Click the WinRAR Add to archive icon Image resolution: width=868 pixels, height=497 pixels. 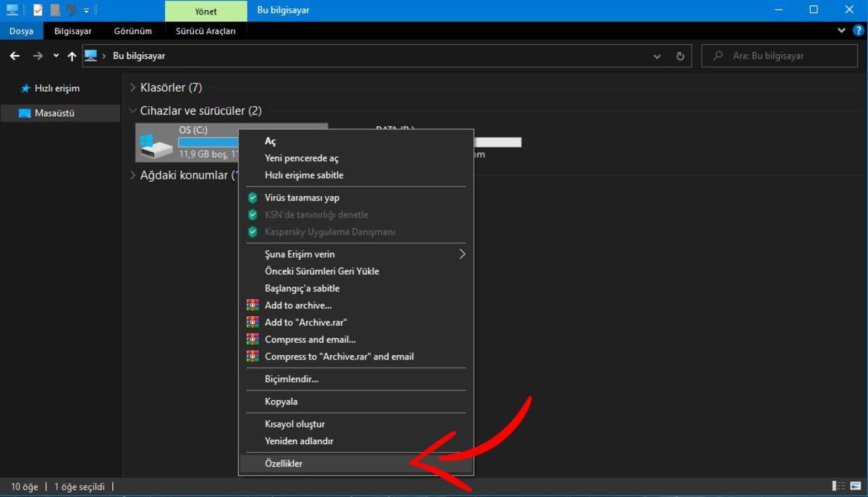click(252, 305)
